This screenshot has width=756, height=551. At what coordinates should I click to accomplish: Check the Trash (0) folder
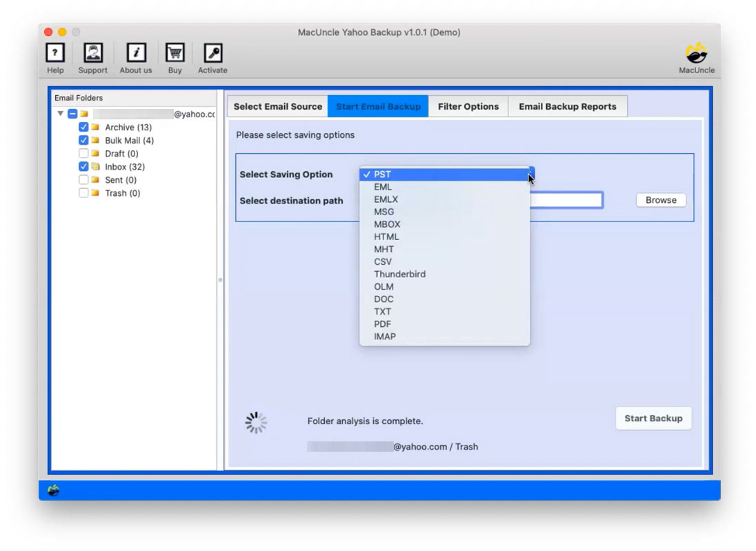point(83,193)
